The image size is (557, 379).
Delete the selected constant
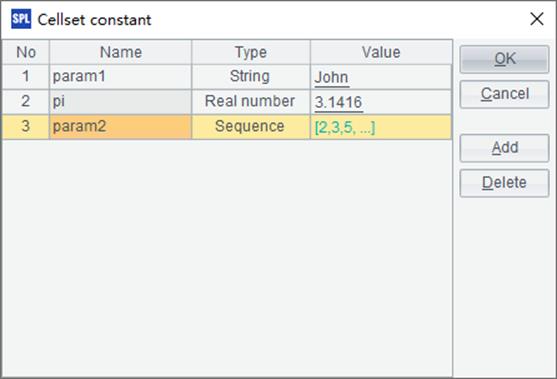(504, 183)
